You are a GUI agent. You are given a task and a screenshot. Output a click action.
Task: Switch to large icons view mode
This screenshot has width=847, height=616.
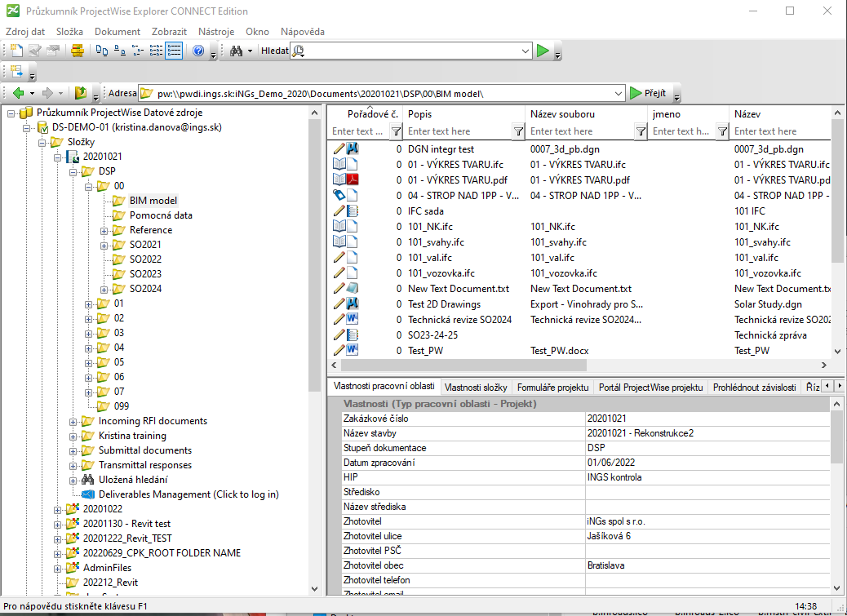(x=102, y=51)
